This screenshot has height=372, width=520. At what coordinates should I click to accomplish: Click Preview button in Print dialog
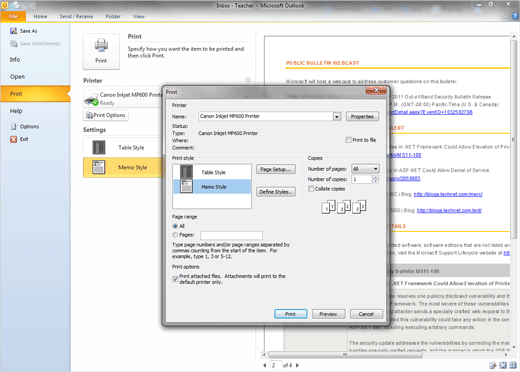tap(328, 314)
